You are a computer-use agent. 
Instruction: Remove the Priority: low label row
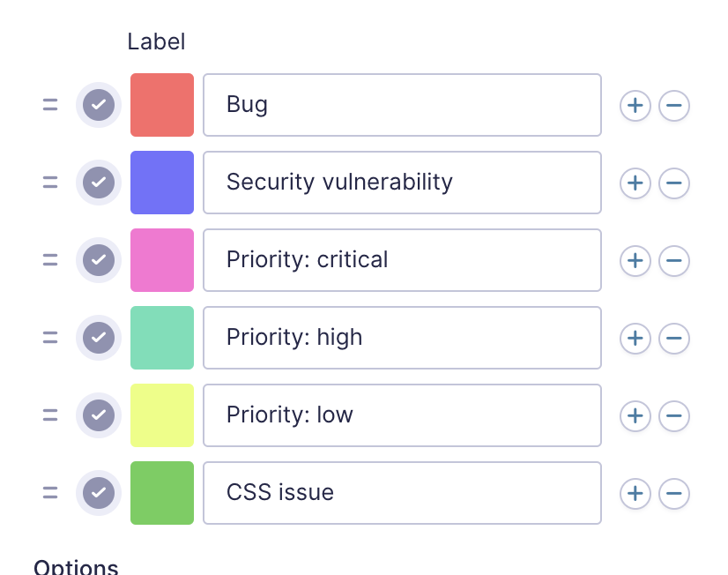pyautogui.click(x=674, y=416)
